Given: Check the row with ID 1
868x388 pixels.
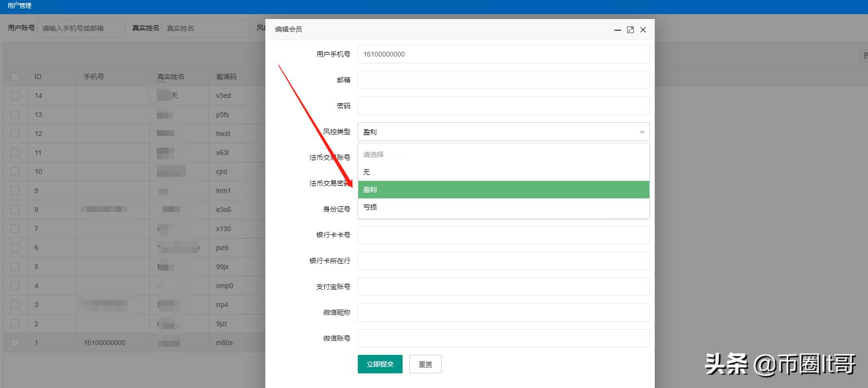Looking at the screenshot, I should pos(15,343).
